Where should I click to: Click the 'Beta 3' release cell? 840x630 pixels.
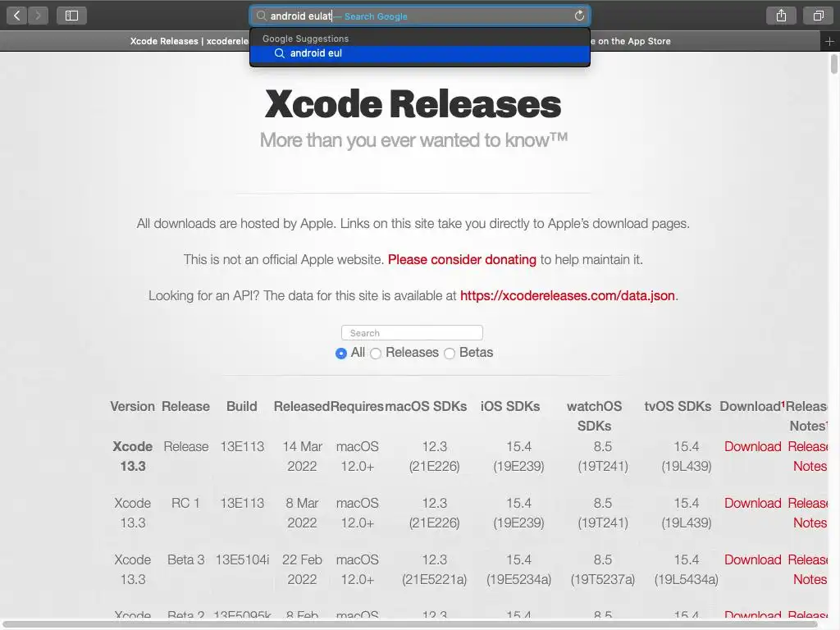186,559
